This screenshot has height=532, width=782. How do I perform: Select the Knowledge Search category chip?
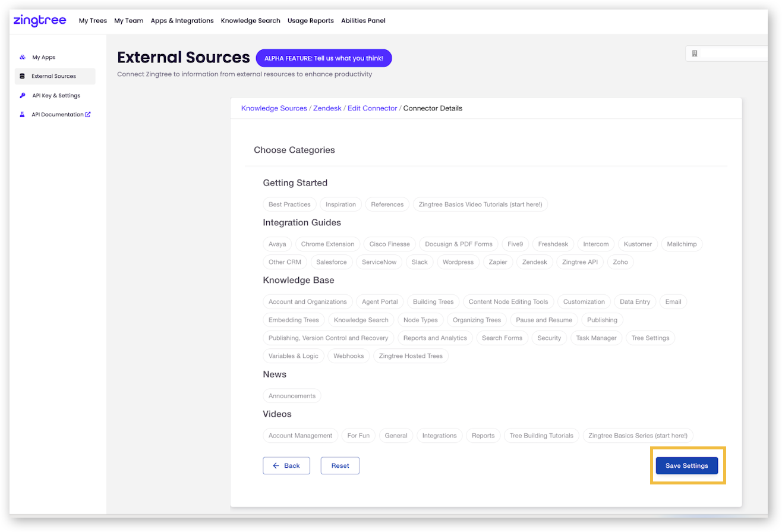(361, 320)
